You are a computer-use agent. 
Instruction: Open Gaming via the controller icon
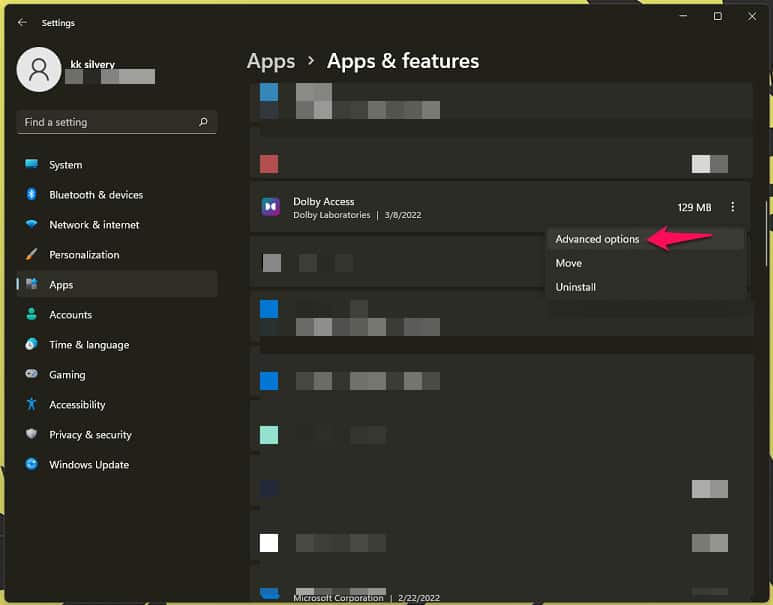31,374
